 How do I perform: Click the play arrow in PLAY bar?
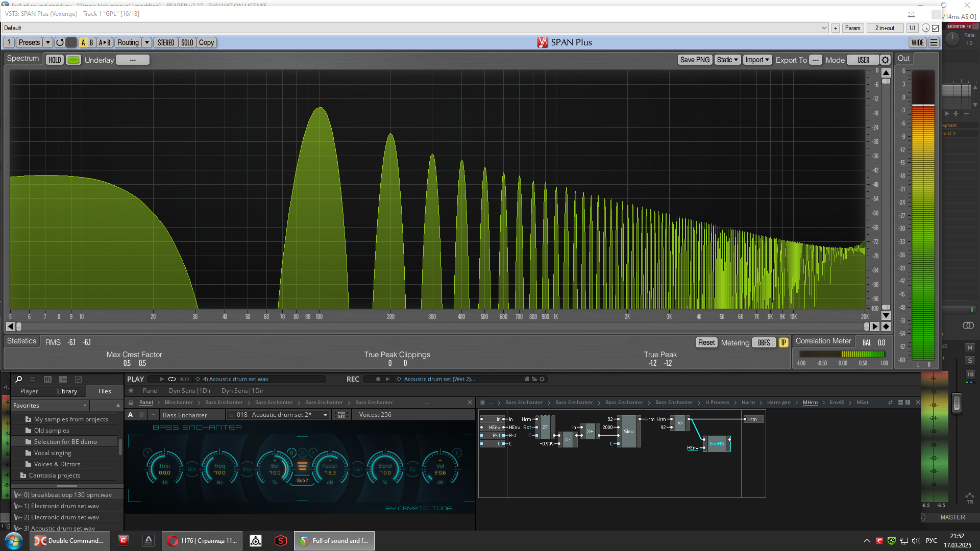coord(162,379)
